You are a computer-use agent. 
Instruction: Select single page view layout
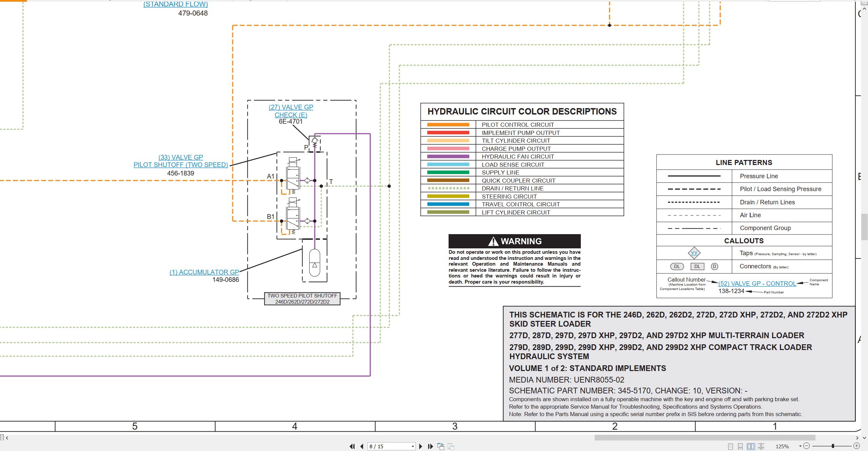730,446
